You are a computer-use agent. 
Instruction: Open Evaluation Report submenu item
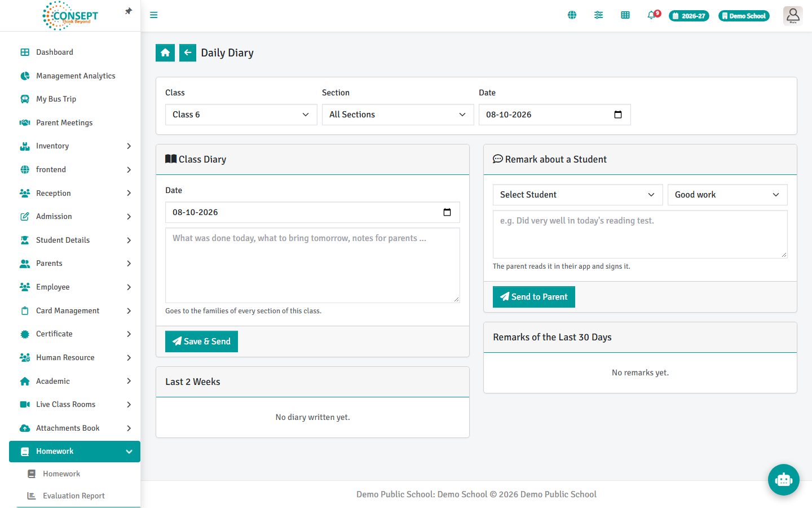[78, 496]
